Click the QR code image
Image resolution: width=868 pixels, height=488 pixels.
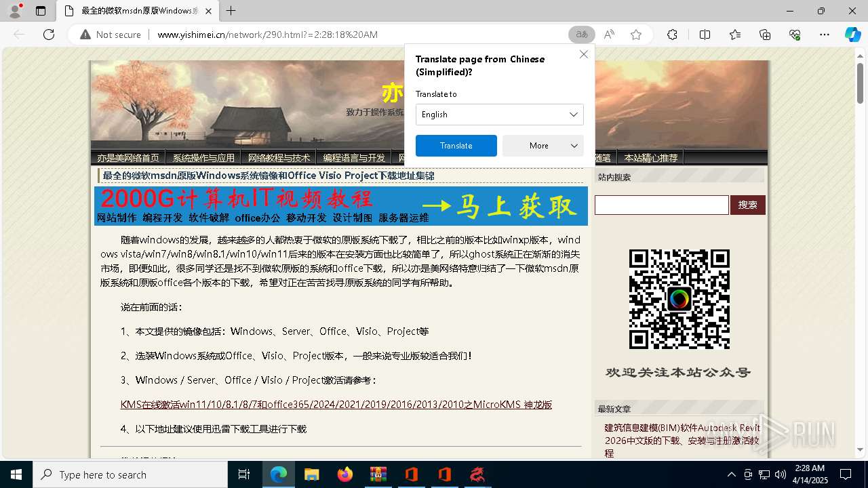[679, 299]
